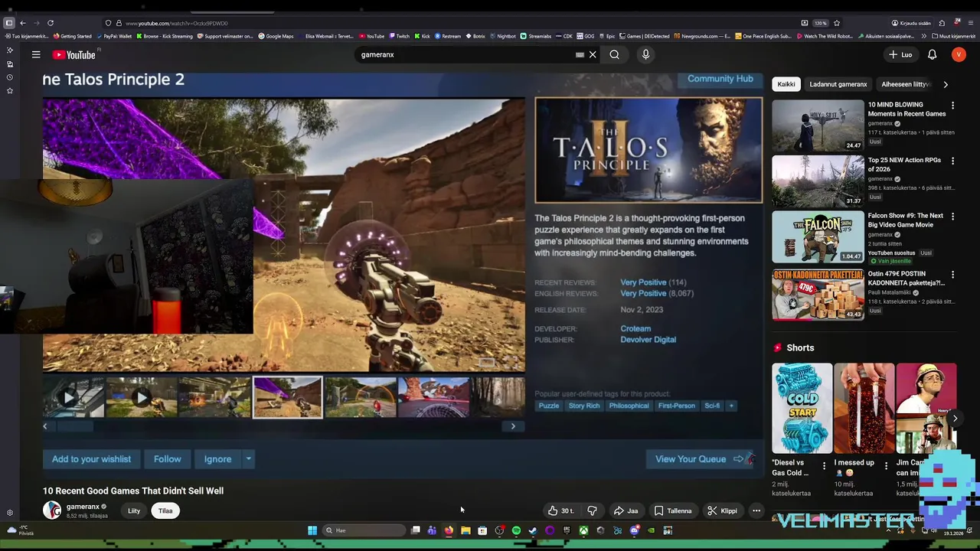Screen dimensions: 980x551
Task: Open options for Ostin 479€ video
Action: pos(952,274)
